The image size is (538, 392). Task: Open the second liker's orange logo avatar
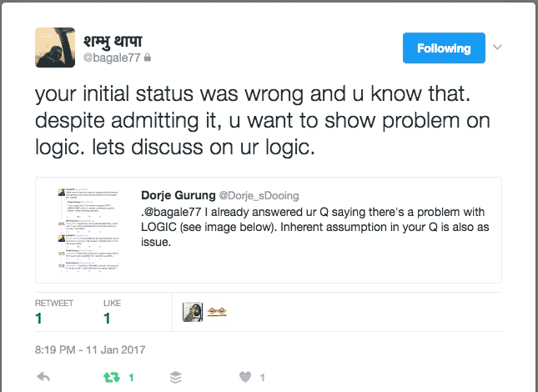(x=217, y=311)
